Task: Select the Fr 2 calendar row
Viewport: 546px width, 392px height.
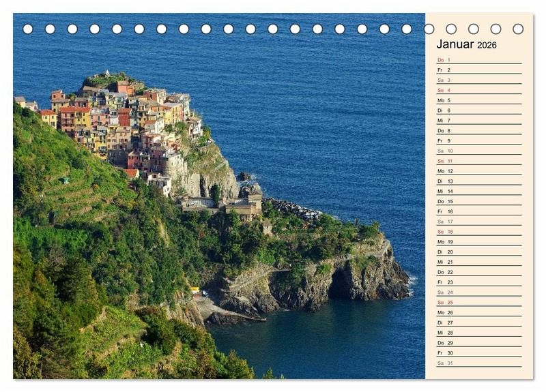Action: (x=479, y=70)
